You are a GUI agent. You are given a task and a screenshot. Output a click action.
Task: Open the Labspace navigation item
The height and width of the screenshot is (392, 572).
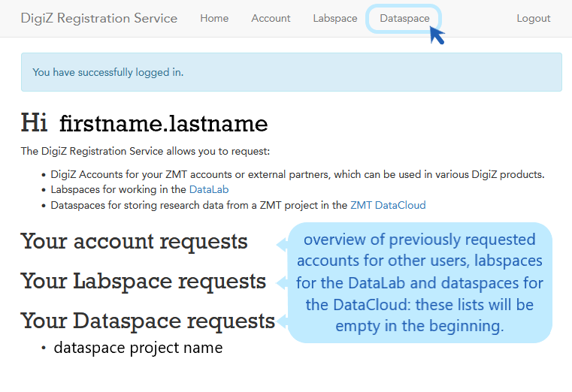coord(335,18)
